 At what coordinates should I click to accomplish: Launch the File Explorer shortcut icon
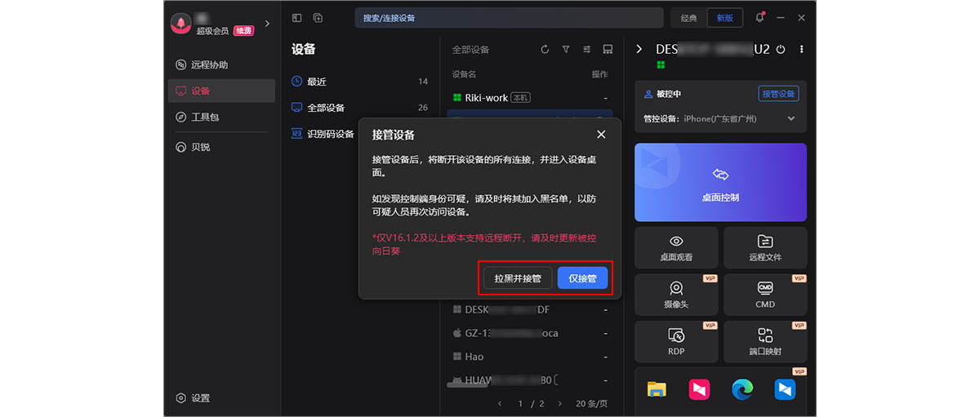point(657,389)
